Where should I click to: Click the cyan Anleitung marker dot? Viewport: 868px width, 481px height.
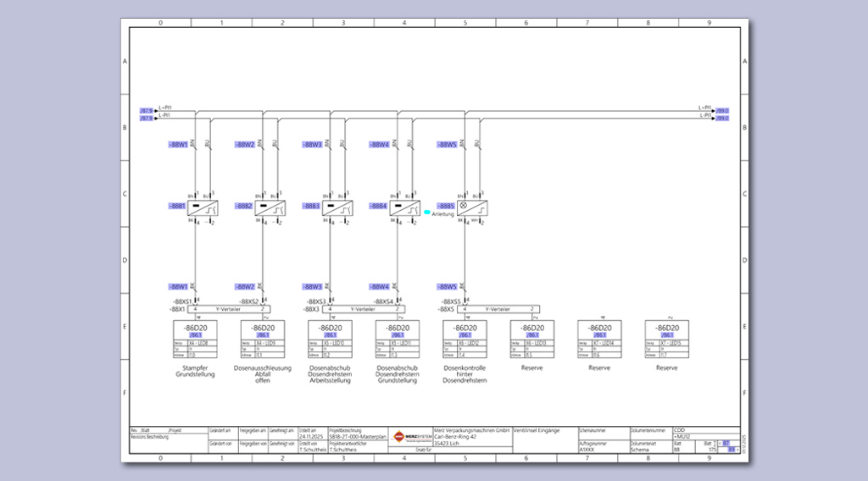click(x=427, y=213)
